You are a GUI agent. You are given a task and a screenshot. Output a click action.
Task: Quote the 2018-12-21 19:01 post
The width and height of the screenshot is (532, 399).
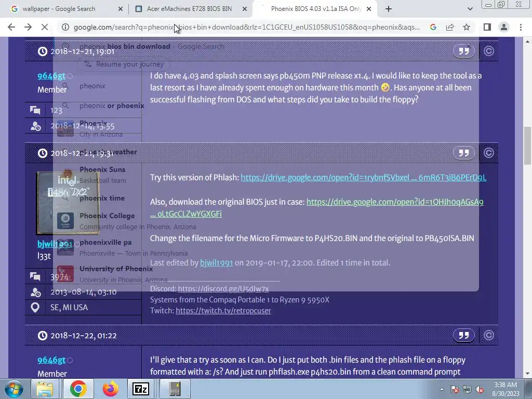tap(464, 51)
